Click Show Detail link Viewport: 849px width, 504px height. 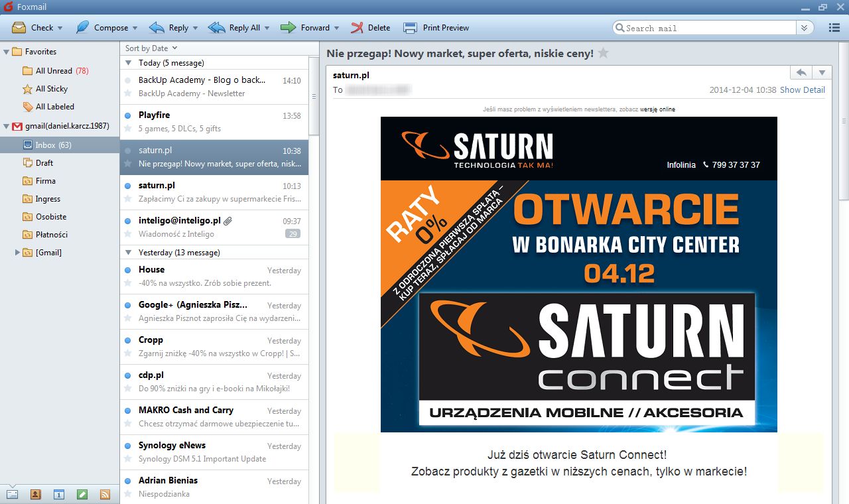803,90
